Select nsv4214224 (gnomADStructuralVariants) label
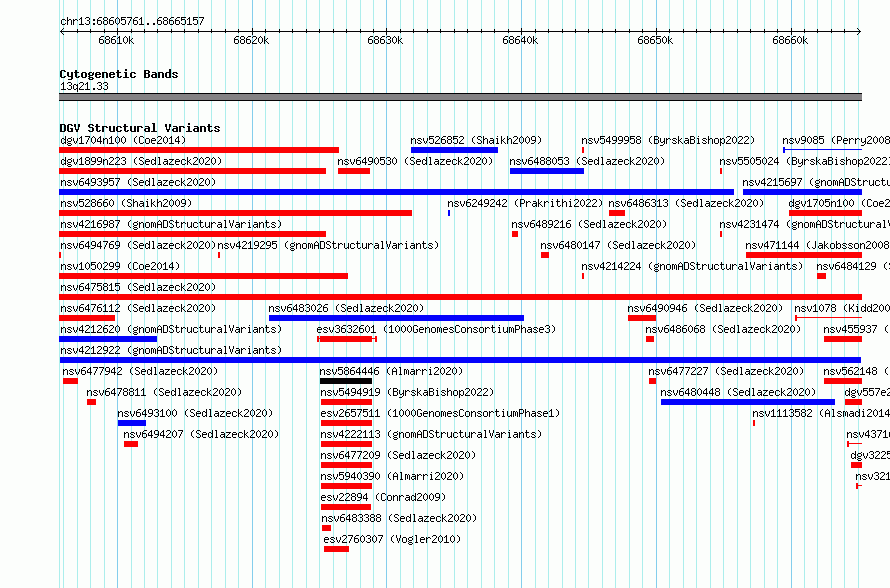Image resolution: width=890 pixels, height=588 pixels. pos(692,266)
